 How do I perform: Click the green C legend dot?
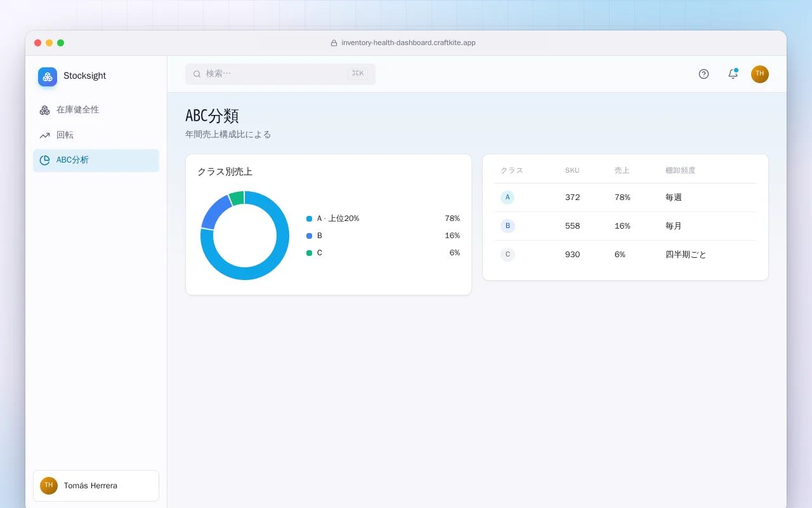coord(309,253)
